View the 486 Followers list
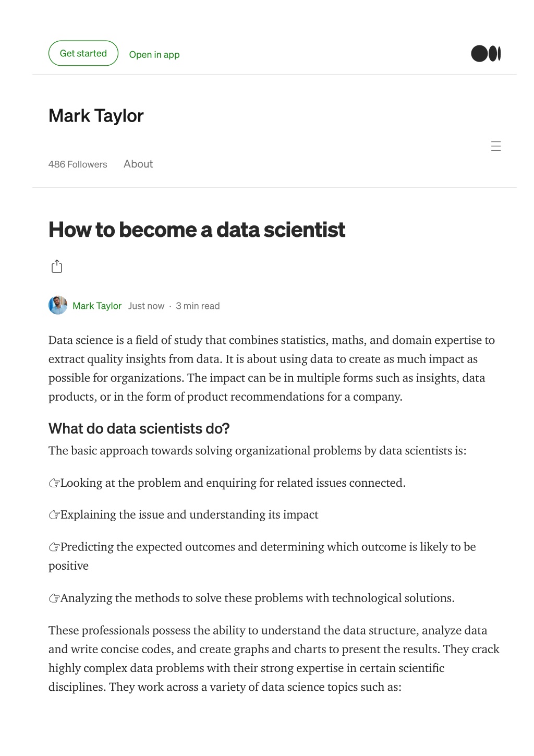 click(x=78, y=164)
